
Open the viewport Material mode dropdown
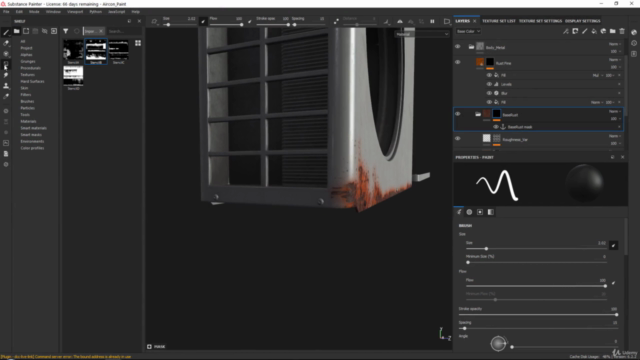coord(422,34)
